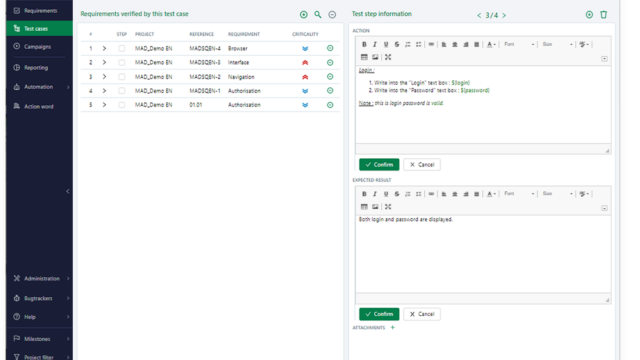Viewport: 640px width, 360px height.
Task: Justify text in the Action editor
Action: tap(476, 44)
